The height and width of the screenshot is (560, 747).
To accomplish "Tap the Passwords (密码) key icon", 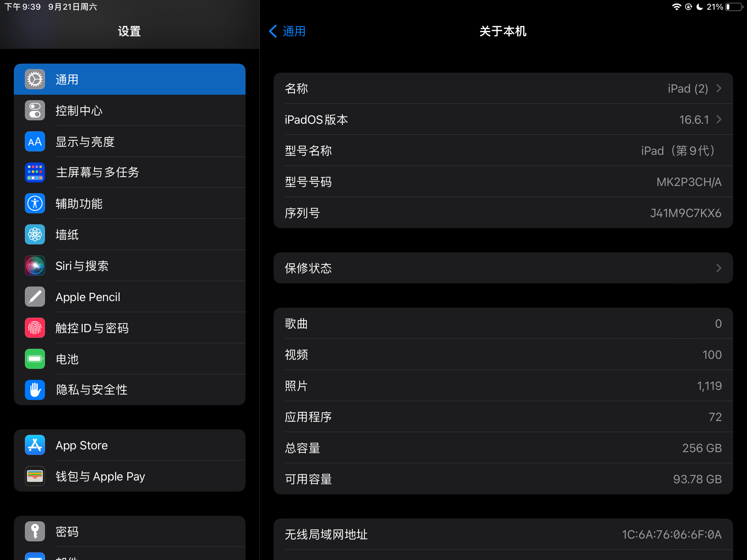I will coord(35,531).
